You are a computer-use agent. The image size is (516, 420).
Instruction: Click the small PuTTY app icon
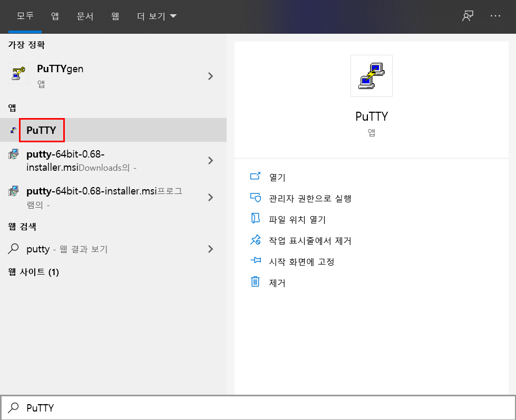pyautogui.click(x=13, y=130)
